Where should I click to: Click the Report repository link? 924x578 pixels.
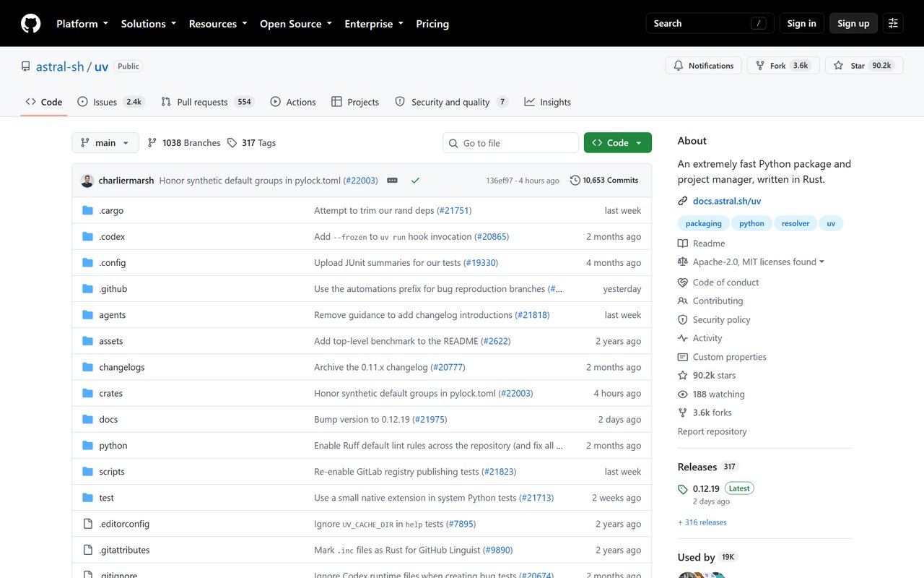click(x=712, y=431)
